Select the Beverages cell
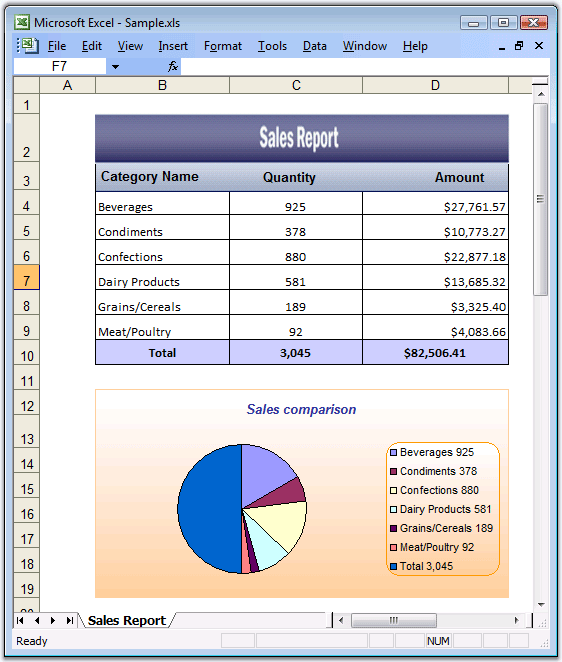 pyautogui.click(x=163, y=203)
